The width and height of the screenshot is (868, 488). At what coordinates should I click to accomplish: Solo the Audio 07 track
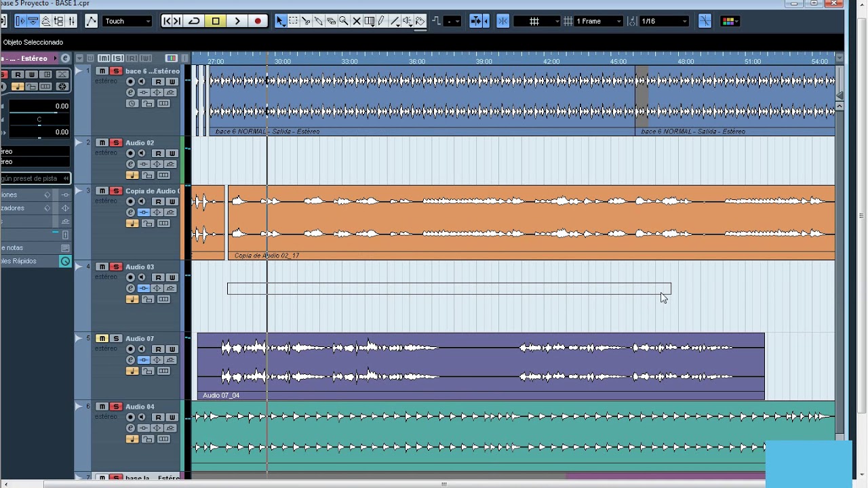pos(116,338)
